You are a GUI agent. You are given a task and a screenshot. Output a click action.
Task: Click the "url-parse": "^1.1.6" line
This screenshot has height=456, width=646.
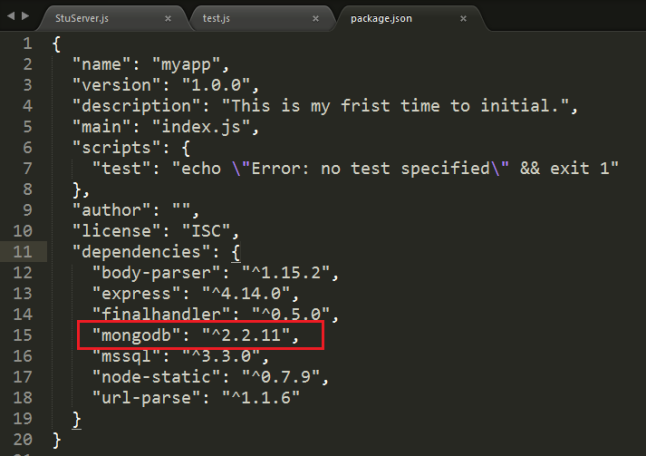tap(196, 398)
